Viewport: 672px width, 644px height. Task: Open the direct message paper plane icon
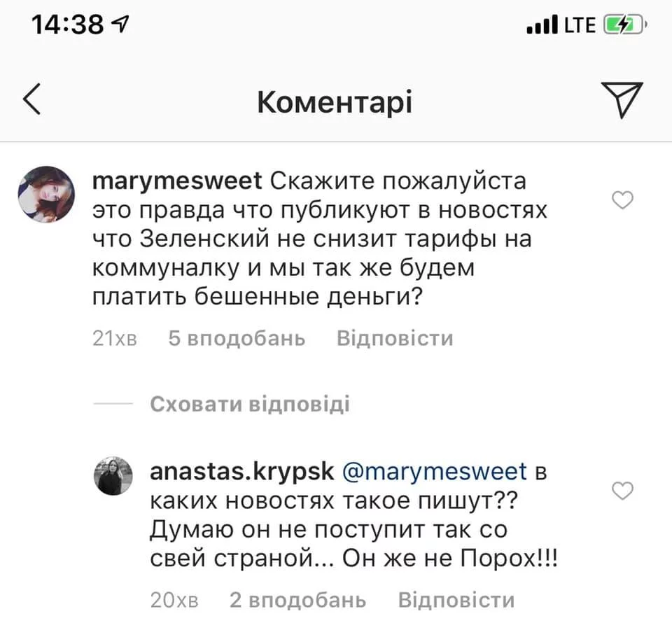[x=621, y=99]
